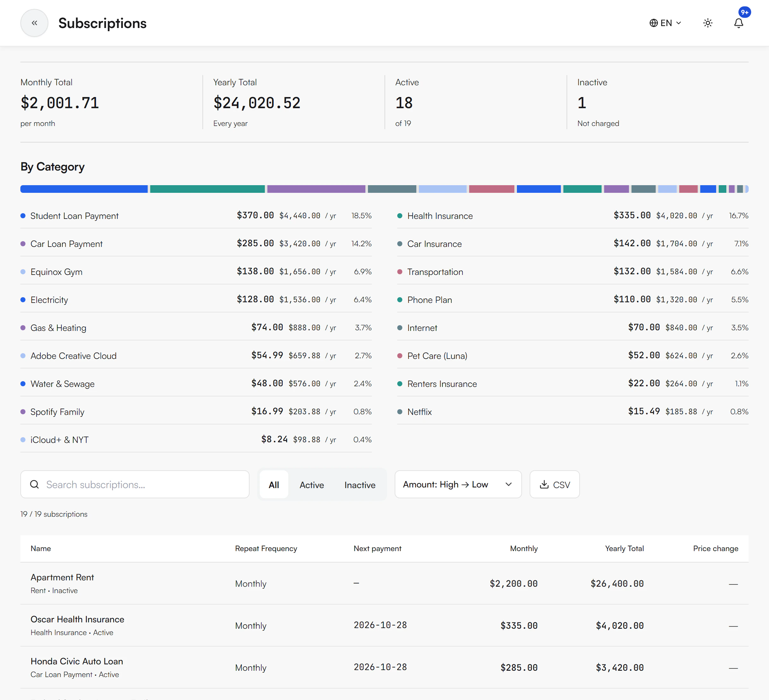Expand the EN language dropdown chevron
Screen dimensions: 769x700
pyautogui.click(x=679, y=23)
